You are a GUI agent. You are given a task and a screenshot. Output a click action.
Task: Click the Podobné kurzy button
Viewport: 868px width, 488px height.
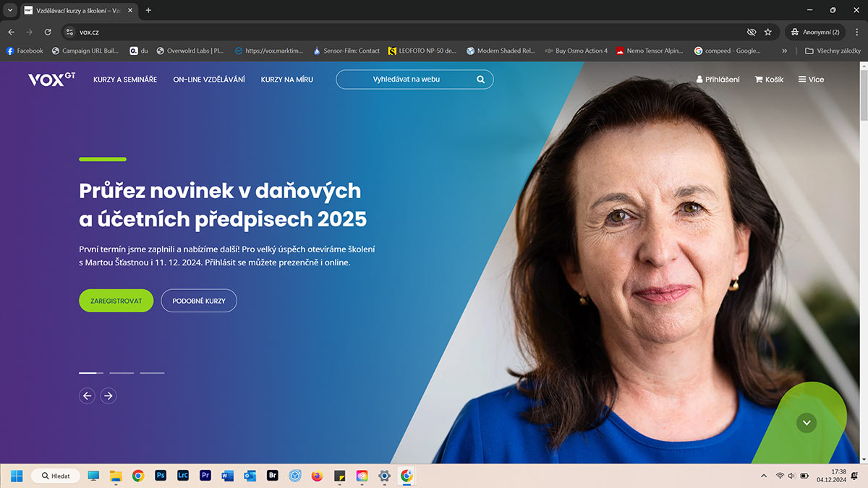[x=199, y=301]
